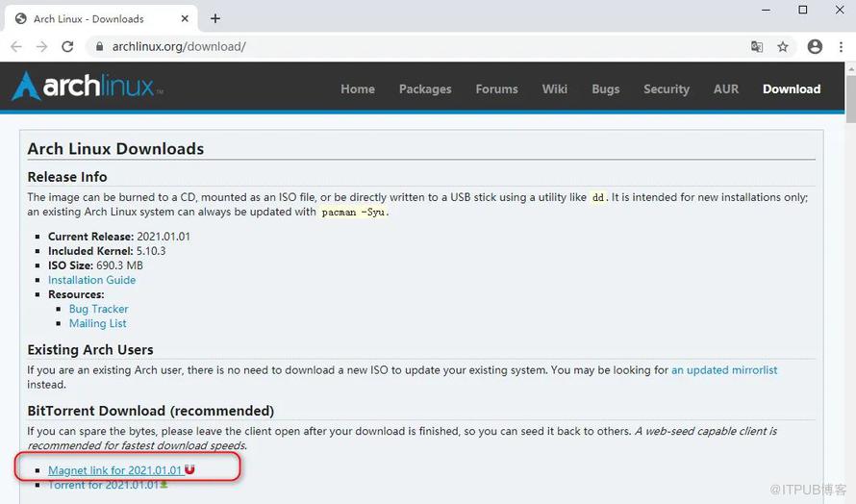The height and width of the screenshot is (504, 856).
Task: Click the 'pacman -Syu' code text
Action: click(353, 212)
